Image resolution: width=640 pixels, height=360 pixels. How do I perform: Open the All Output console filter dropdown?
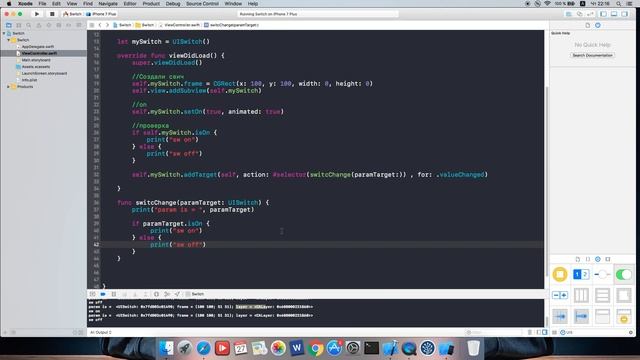coord(101,332)
